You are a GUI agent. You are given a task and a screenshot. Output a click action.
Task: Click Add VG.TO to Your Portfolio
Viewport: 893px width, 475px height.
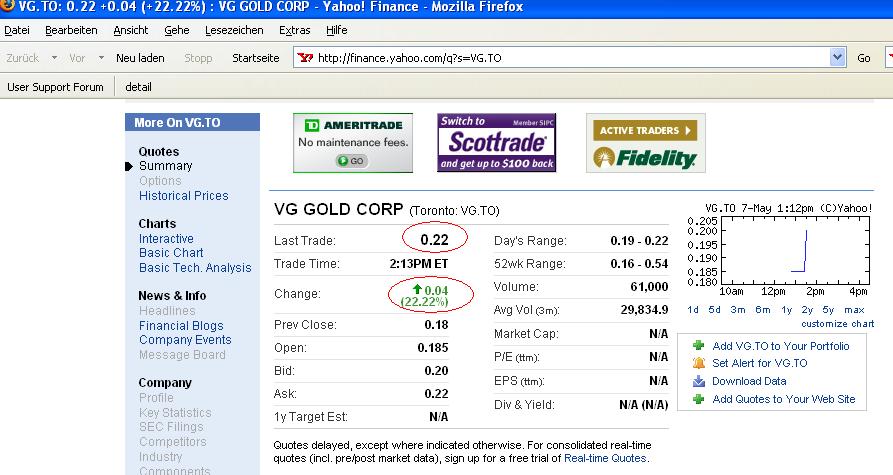click(x=780, y=346)
